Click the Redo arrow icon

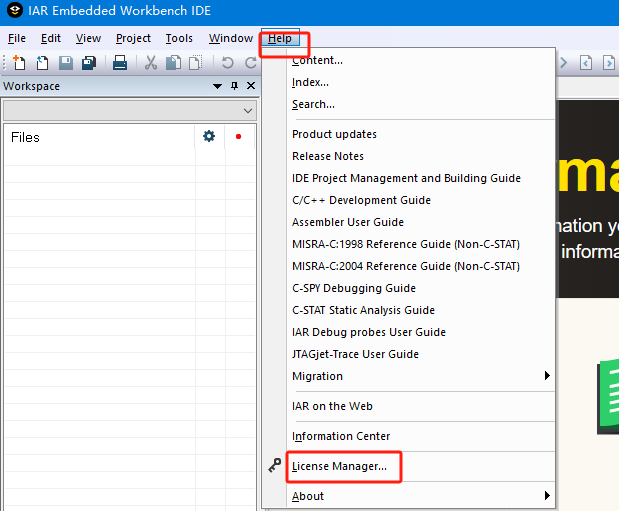click(x=251, y=63)
